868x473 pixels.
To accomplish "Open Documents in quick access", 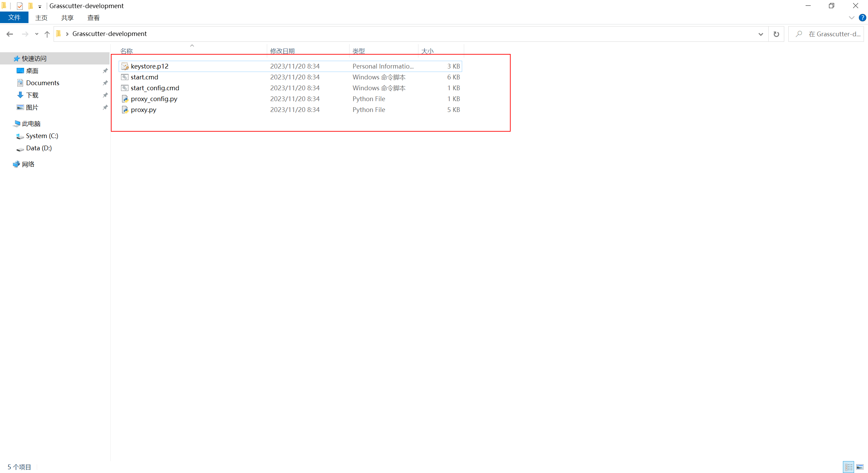I will (x=42, y=83).
